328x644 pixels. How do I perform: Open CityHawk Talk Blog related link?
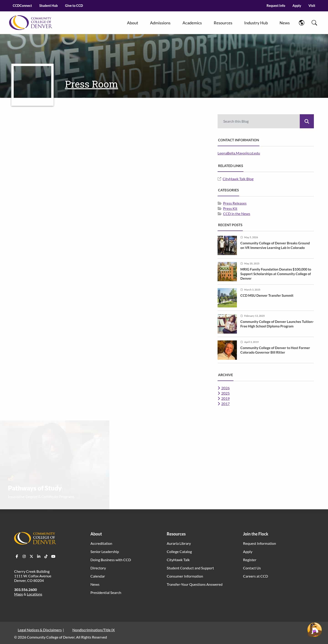pos(238,179)
